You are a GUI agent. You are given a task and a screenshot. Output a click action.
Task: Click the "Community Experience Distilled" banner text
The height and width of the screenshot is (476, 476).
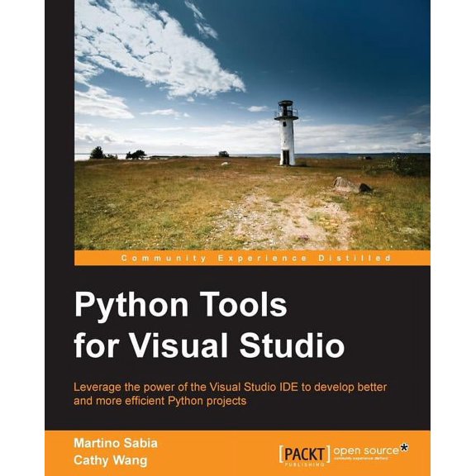tap(256, 259)
